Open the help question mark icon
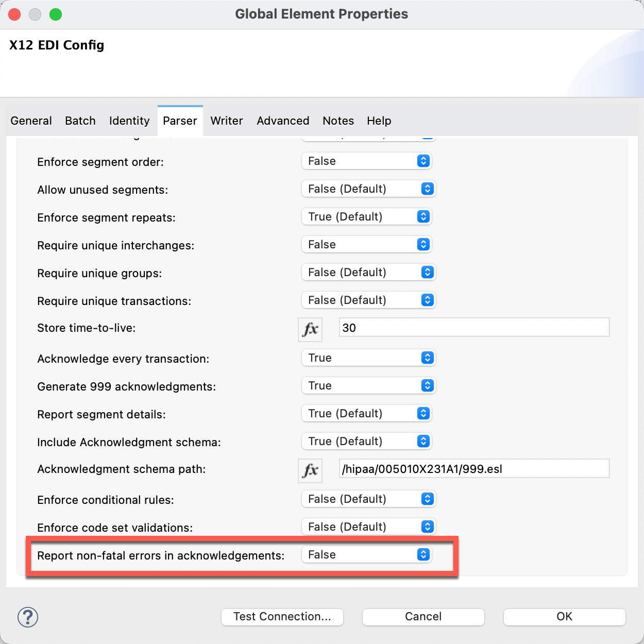The height and width of the screenshot is (644, 644). click(28, 617)
